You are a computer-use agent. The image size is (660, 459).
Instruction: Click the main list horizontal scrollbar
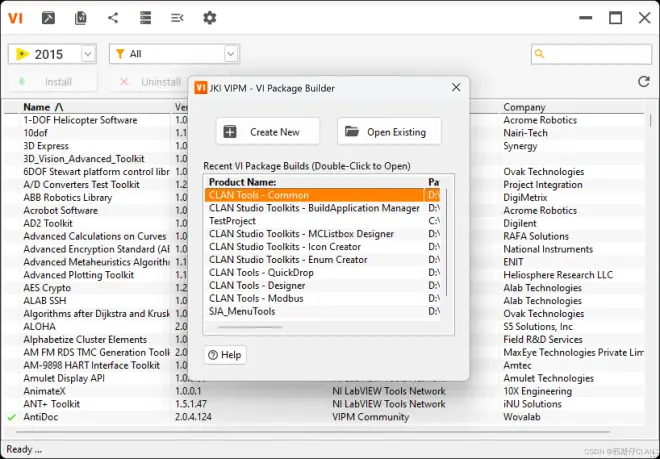click(x=313, y=432)
